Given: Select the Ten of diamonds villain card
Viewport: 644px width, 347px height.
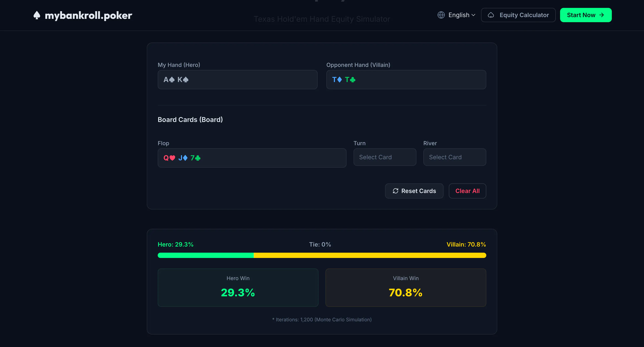Looking at the screenshot, I should pos(337,80).
